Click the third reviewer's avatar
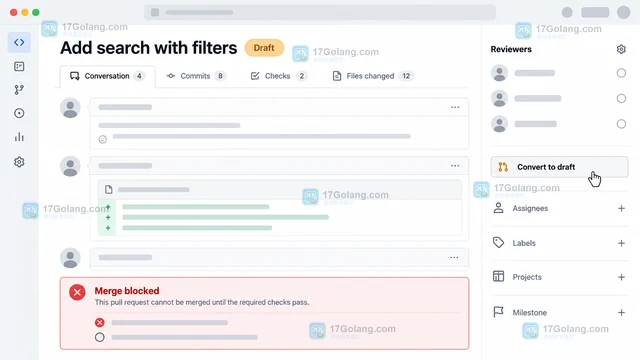The image size is (640, 360). pyautogui.click(x=499, y=124)
